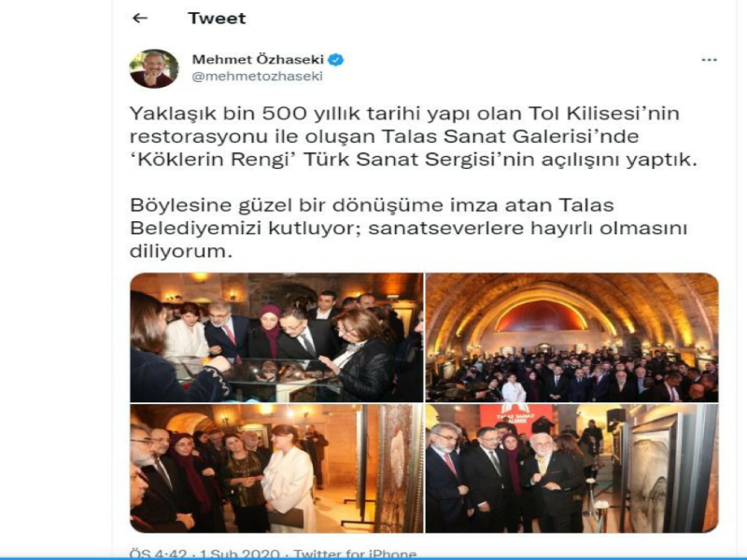Open Mehmet Özhaseki's profile avatar
The height and width of the screenshot is (560, 747).
click(x=154, y=68)
